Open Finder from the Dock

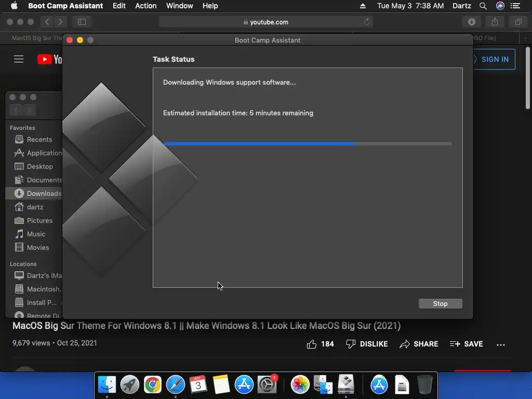pos(107,385)
